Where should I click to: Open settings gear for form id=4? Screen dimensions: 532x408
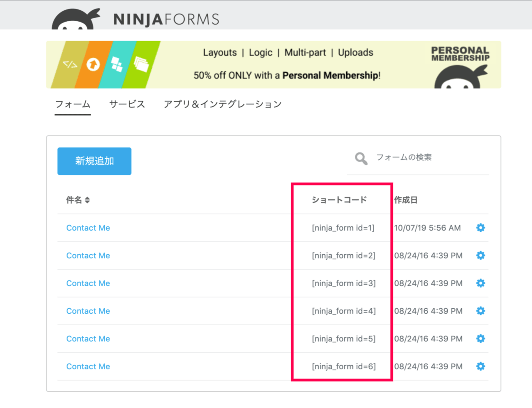(x=480, y=311)
